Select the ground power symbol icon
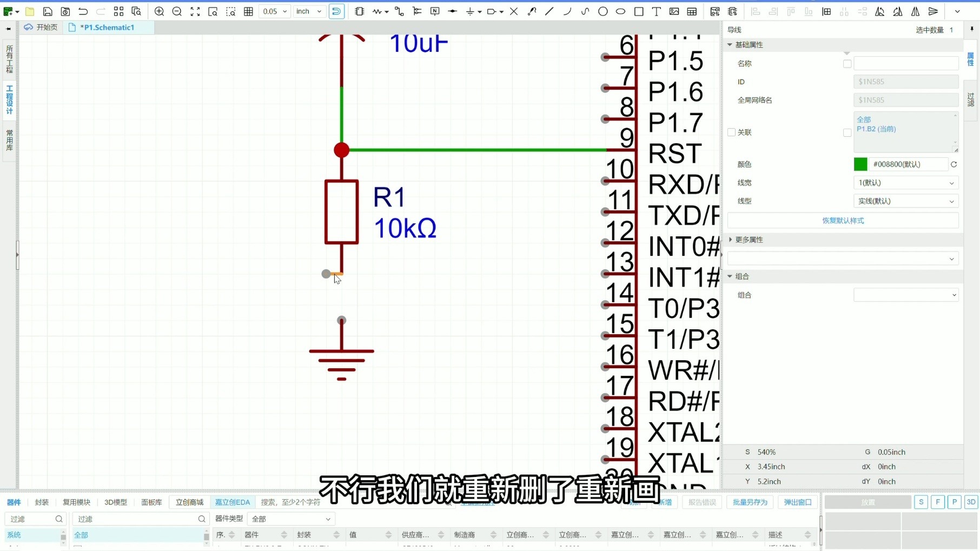980x551 pixels. pos(470,11)
